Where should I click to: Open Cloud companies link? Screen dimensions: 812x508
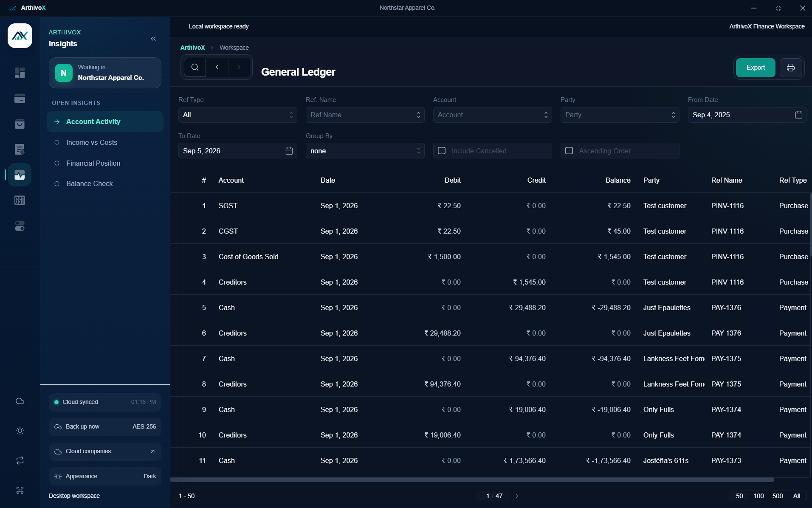tap(105, 451)
